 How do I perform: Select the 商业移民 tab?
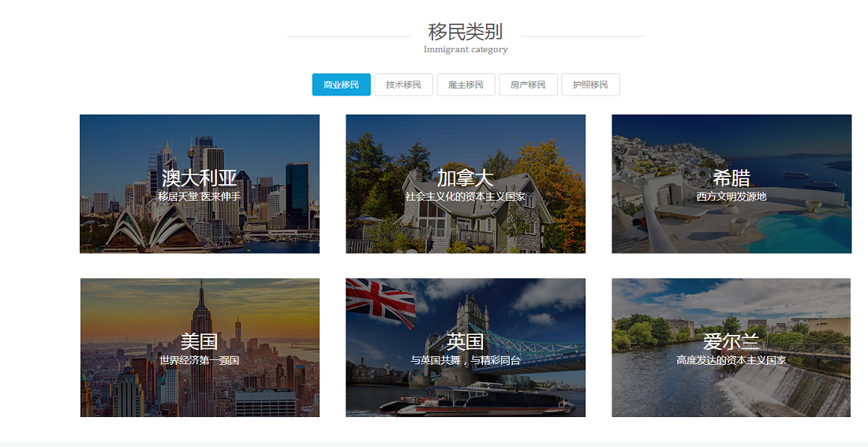(x=341, y=85)
